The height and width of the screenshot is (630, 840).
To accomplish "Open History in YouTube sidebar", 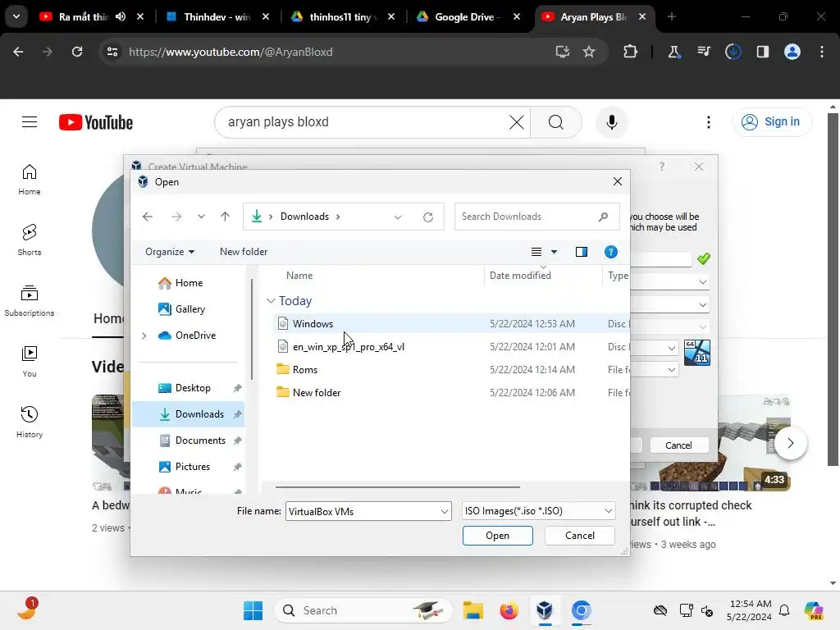I will point(30,422).
